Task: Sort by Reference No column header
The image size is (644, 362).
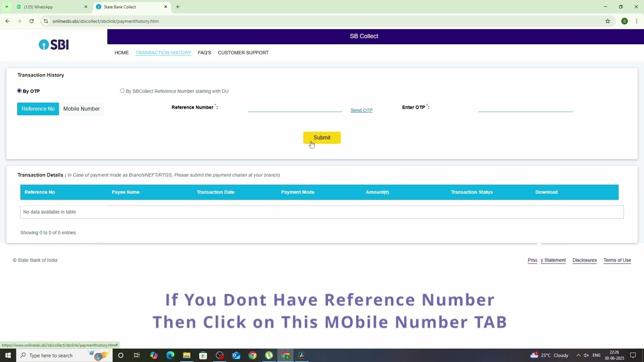Action: coord(40,192)
